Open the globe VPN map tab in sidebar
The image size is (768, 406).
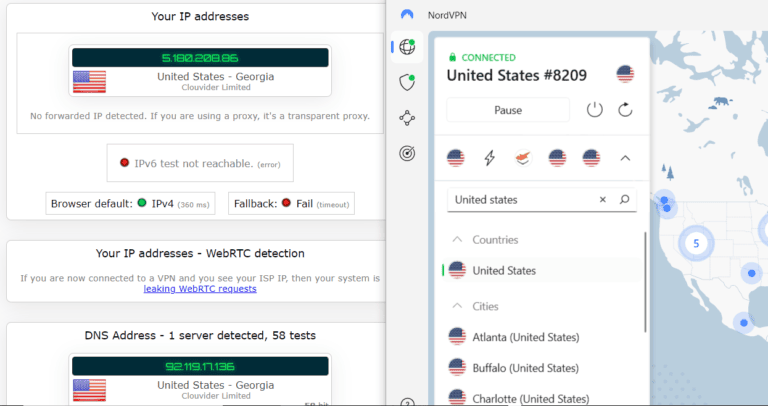[x=407, y=47]
